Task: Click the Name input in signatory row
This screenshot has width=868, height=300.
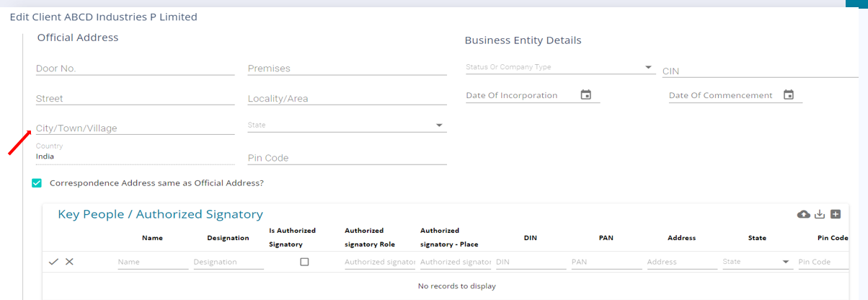Action: 152,262
